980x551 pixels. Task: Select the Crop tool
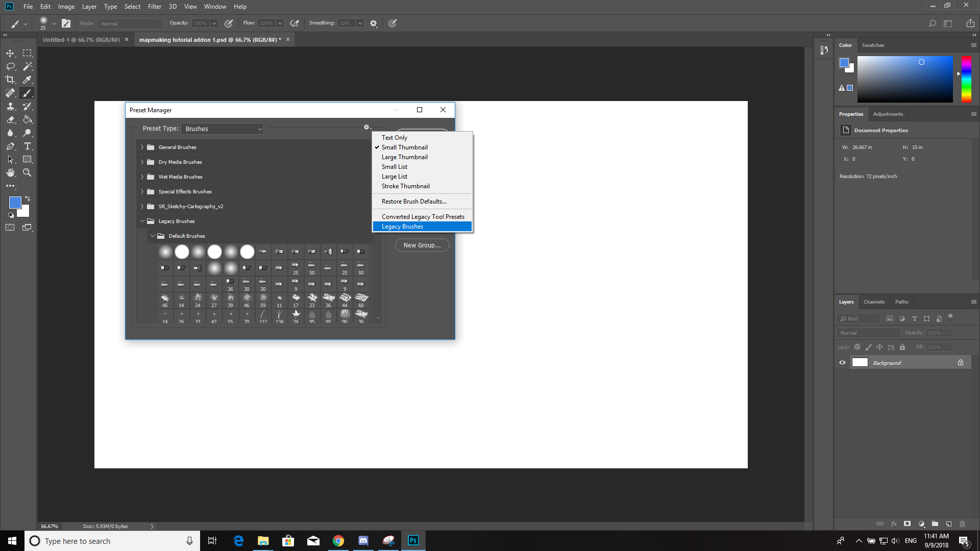pos(10,80)
